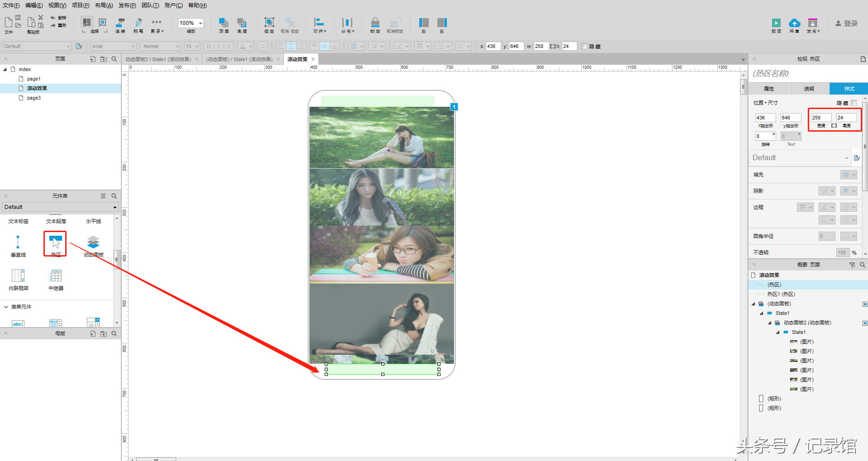Toggle underline formatting

(229, 46)
